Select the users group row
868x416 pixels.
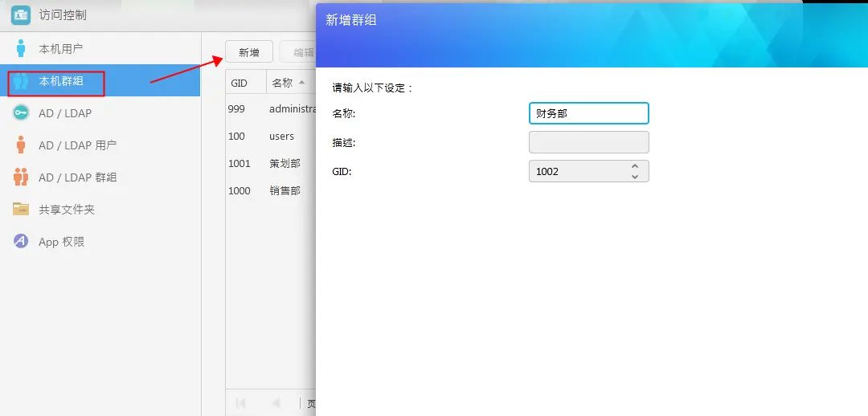point(271,136)
